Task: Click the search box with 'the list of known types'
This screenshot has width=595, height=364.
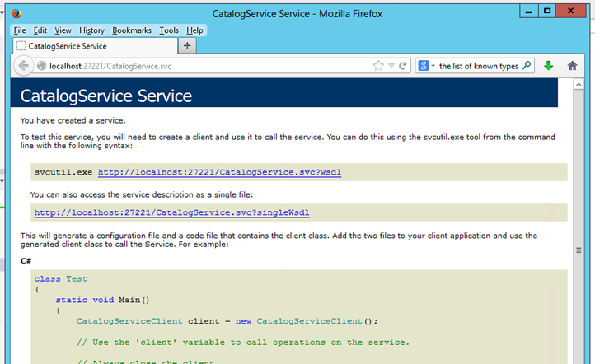Action: pyautogui.click(x=478, y=66)
